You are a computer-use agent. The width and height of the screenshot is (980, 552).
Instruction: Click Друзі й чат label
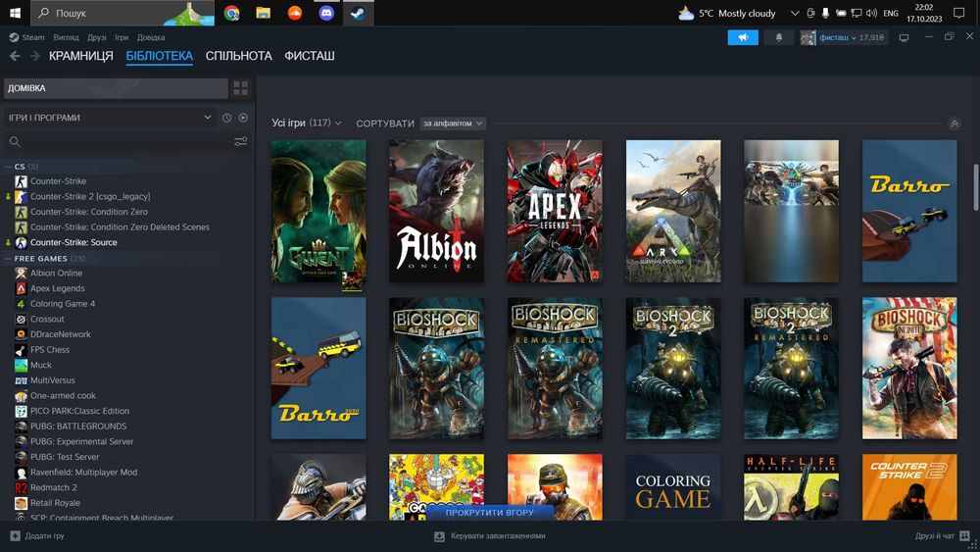(934, 535)
